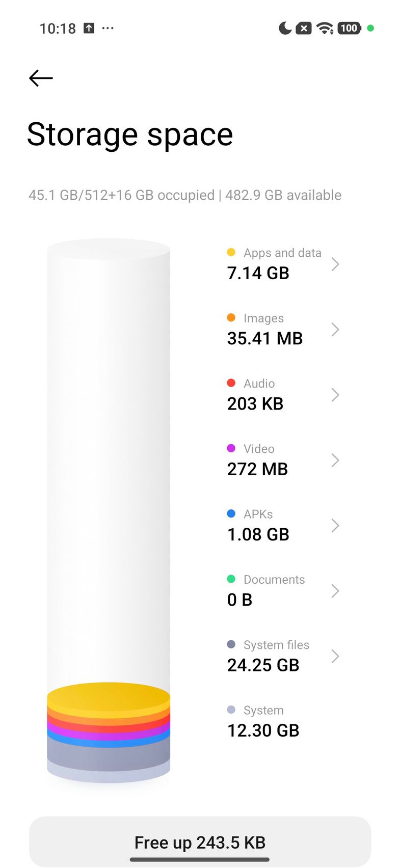Tap the back arrow icon
This screenshot has width=400, height=868.
[41, 78]
